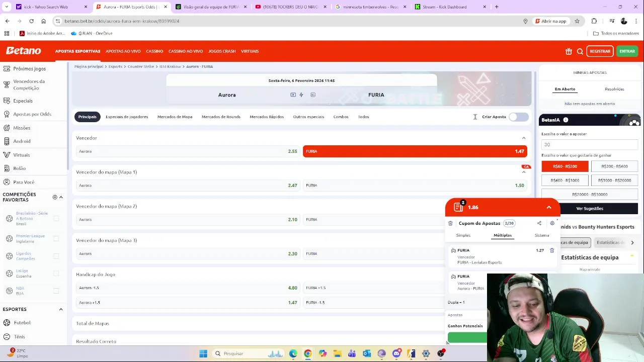This screenshot has height=362, width=644.
Task: Click the Betano logo
Action: [23, 51]
